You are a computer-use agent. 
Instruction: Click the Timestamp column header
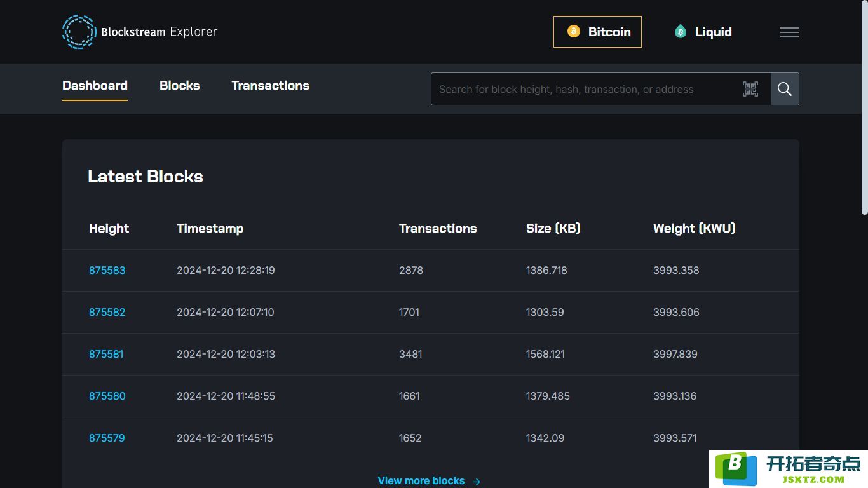coord(210,228)
